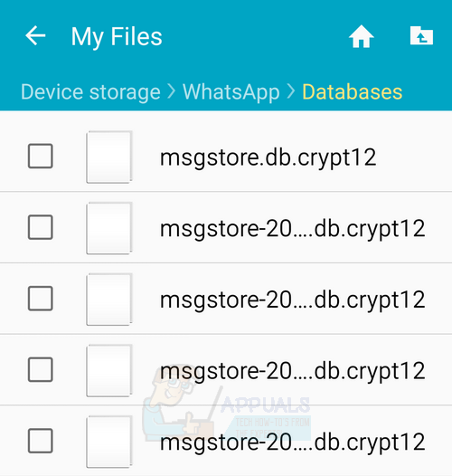Screen dimensions: 452x476
Task: Tap the back arrow in My Files
Action: tap(35, 36)
